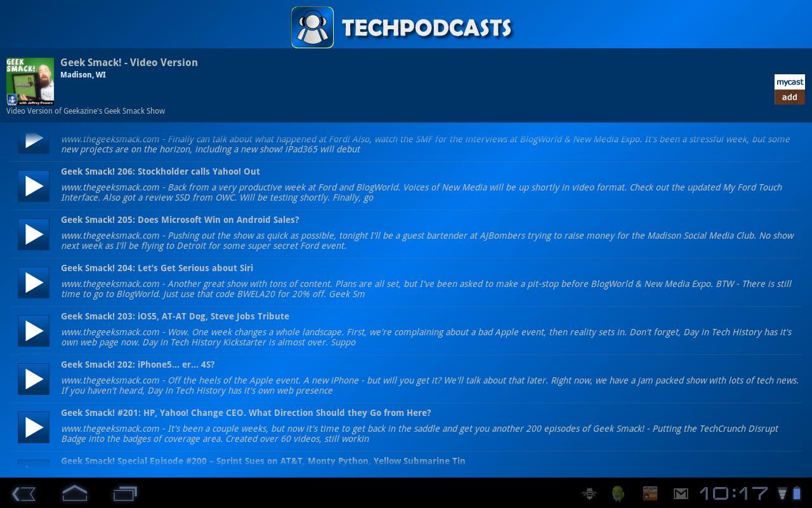Open description starting 'Off the heels of the Apple event'

tap(429, 385)
